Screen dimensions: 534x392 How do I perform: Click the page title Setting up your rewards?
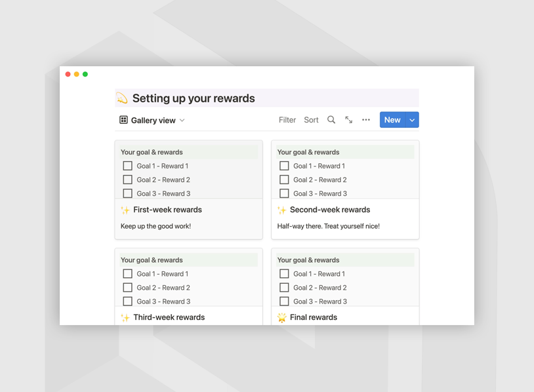coord(194,98)
